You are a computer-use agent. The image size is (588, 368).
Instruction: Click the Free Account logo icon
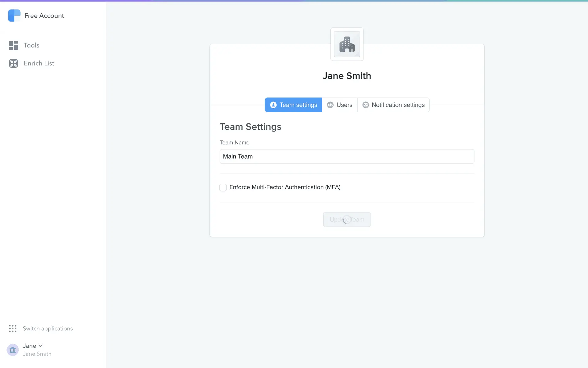(x=14, y=16)
